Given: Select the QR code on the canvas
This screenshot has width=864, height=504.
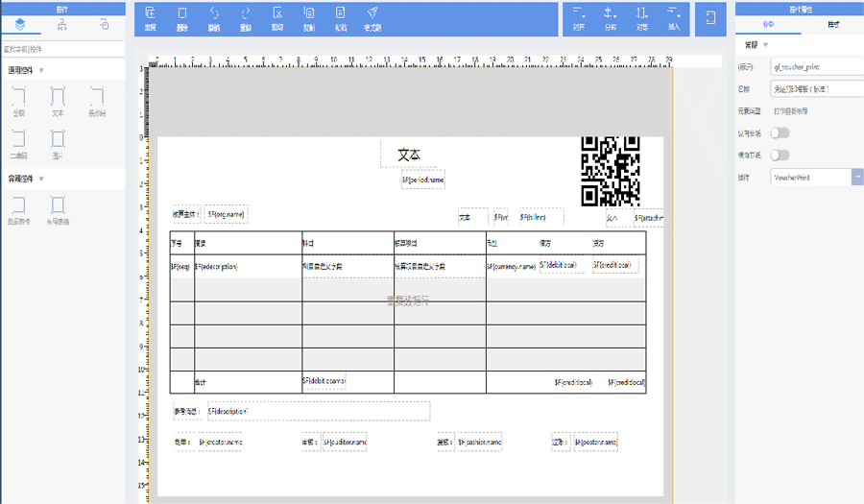Looking at the screenshot, I should coord(611,171).
